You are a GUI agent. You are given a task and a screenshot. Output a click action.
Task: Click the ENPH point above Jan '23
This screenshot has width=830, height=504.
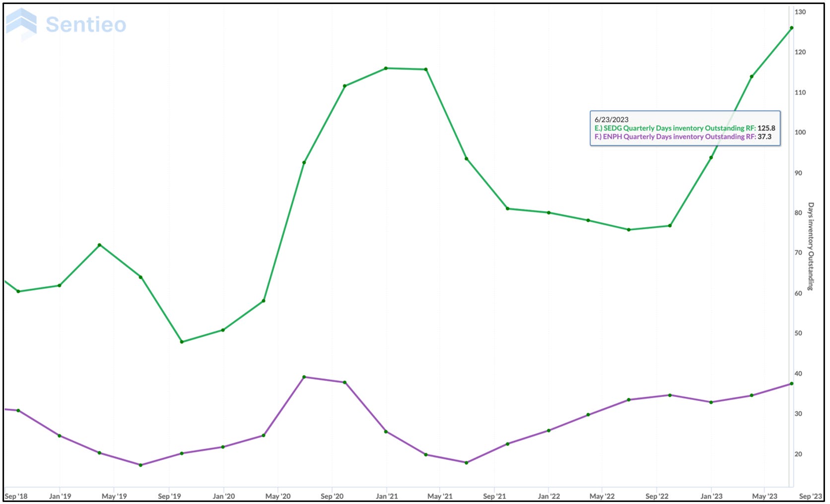711,402
